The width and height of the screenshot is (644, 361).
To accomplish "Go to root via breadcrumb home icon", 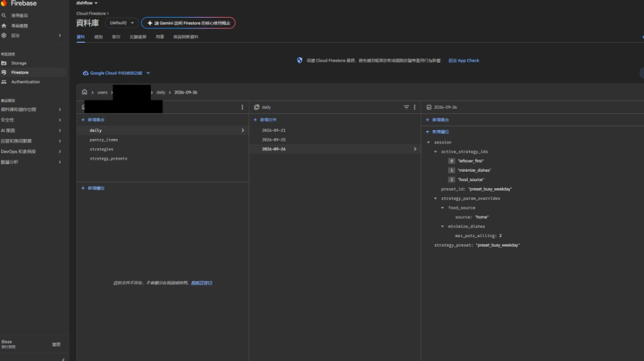I will pyautogui.click(x=84, y=92).
